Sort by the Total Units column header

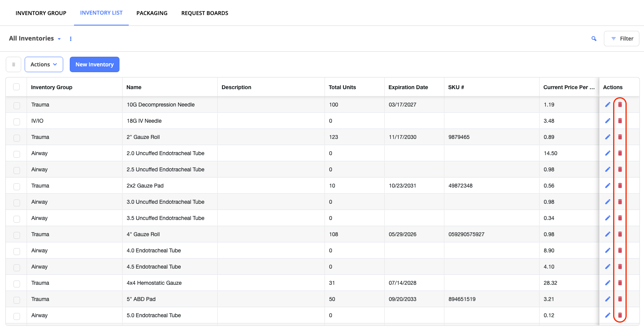click(342, 87)
